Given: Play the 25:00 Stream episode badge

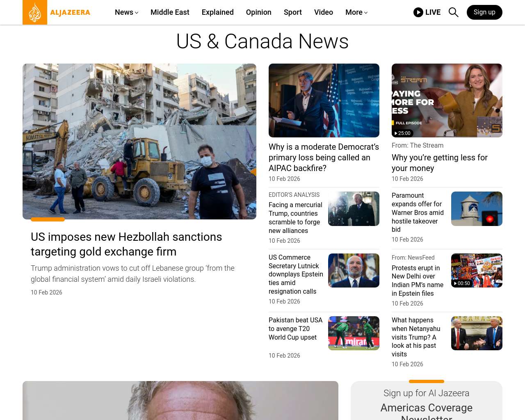Looking at the screenshot, I should point(402,133).
